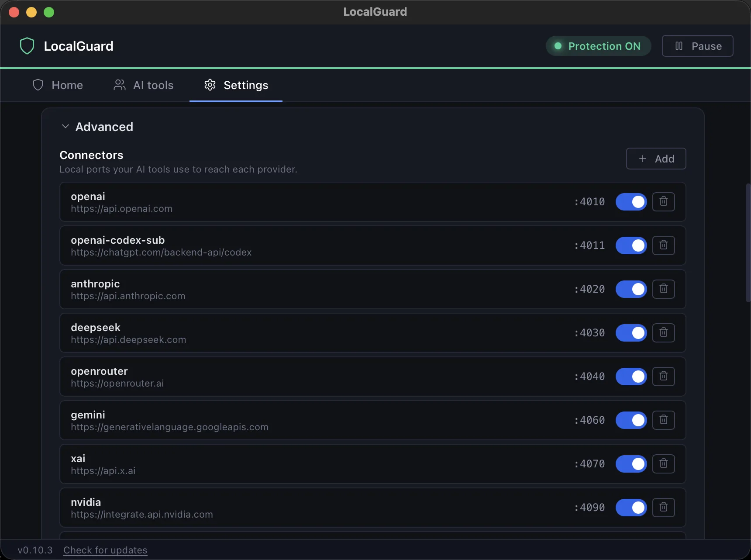Click the xai port value :4070
This screenshot has height=560, width=751.
click(x=589, y=464)
